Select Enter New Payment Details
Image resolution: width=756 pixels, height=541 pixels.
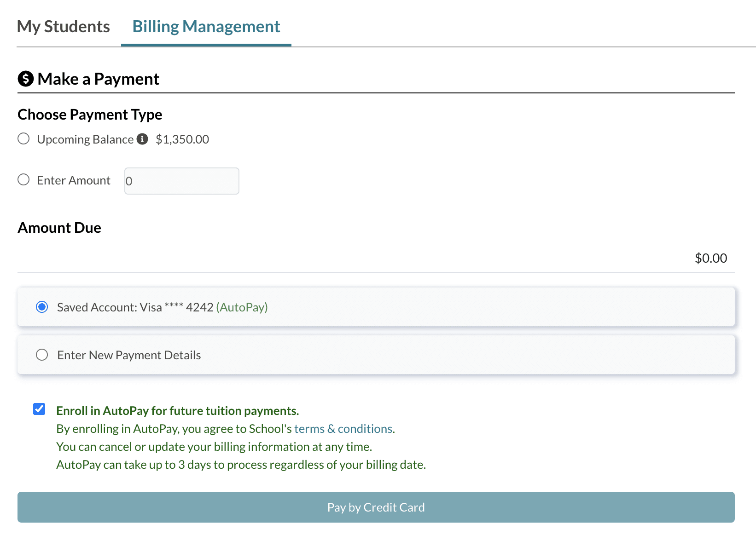pos(42,355)
